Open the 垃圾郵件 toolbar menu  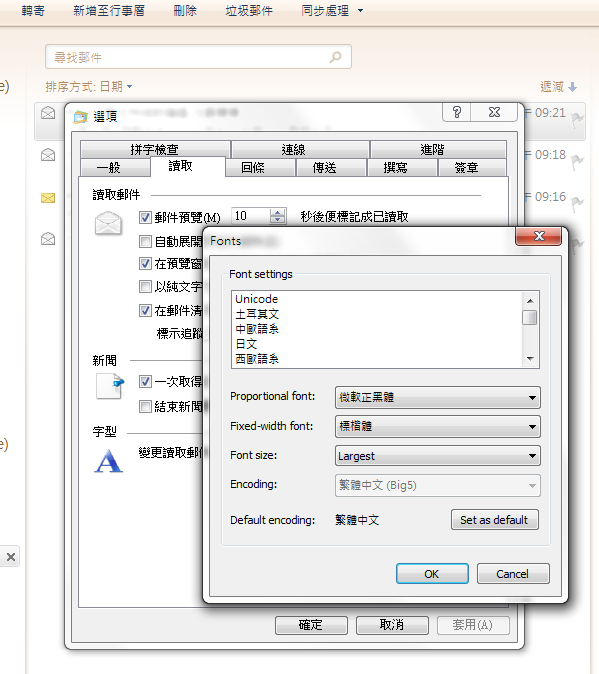click(x=249, y=11)
